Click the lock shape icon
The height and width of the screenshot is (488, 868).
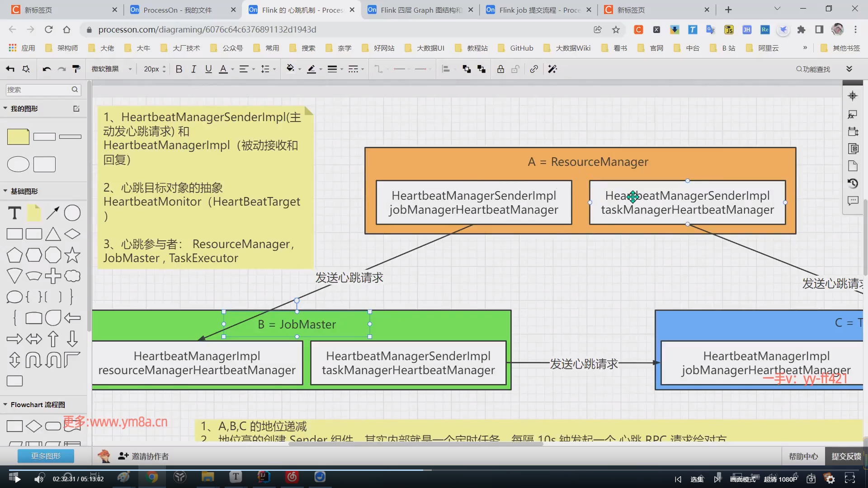500,69
